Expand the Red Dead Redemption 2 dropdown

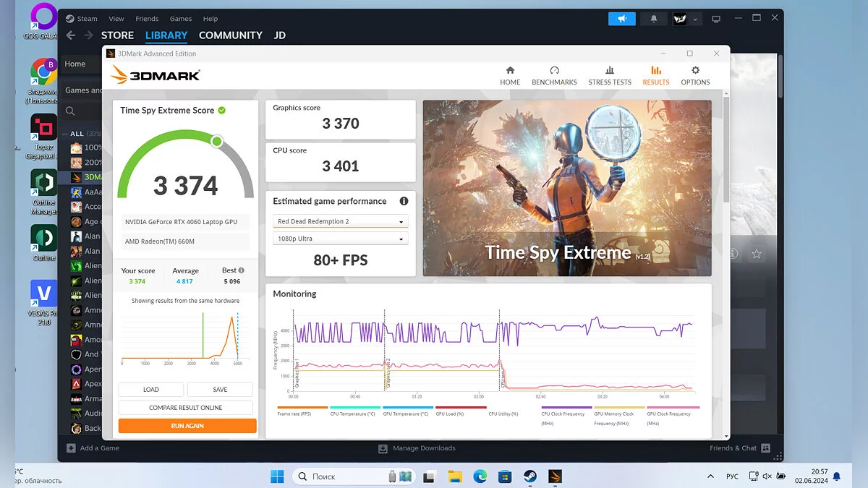click(341, 221)
